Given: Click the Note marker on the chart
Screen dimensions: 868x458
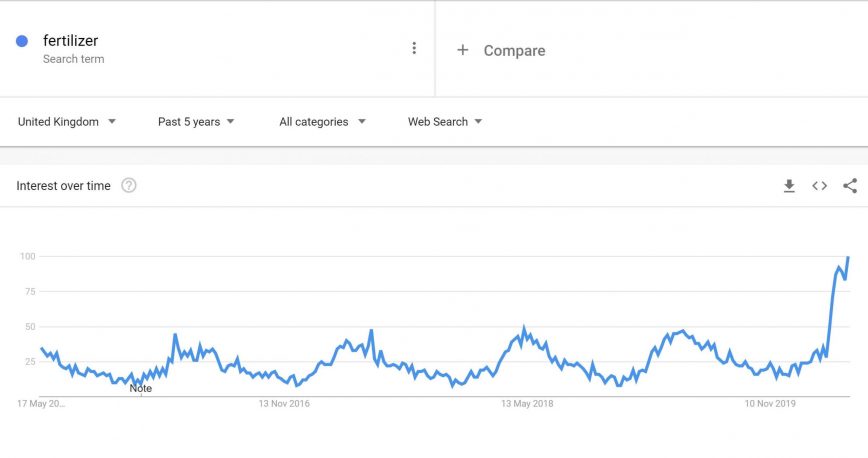Looking at the screenshot, I should [141, 388].
